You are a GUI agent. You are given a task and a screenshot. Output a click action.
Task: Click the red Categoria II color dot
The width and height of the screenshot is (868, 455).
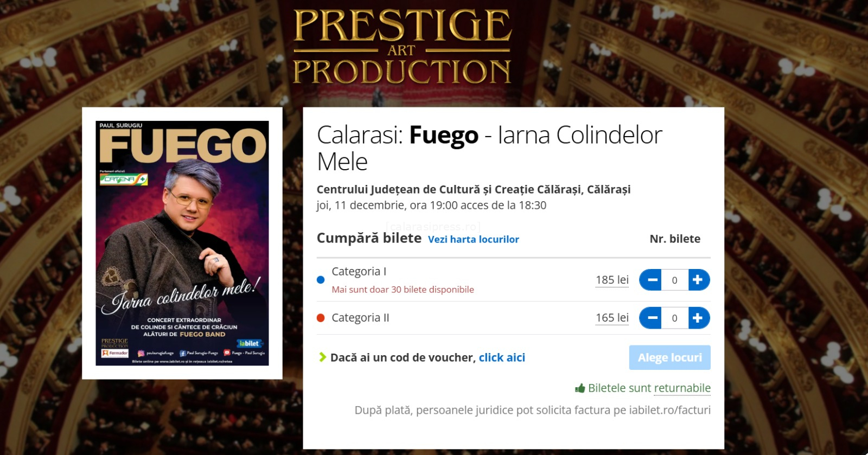[321, 318]
